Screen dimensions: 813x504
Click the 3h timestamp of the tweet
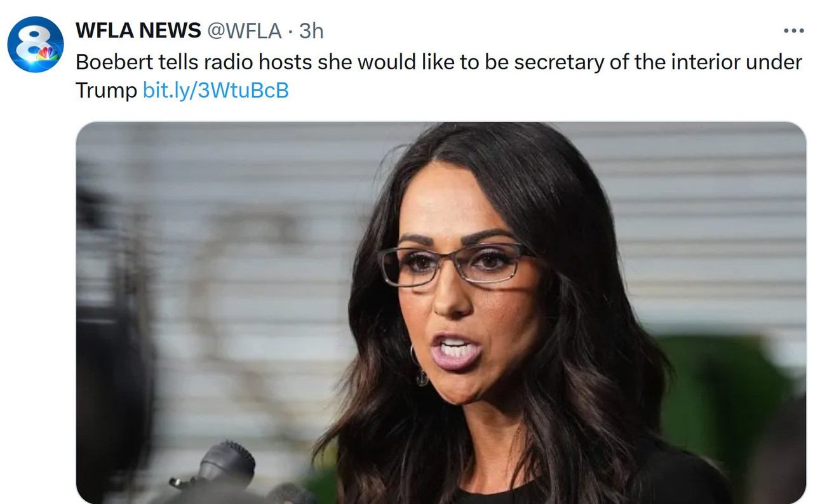[x=311, y=30]
